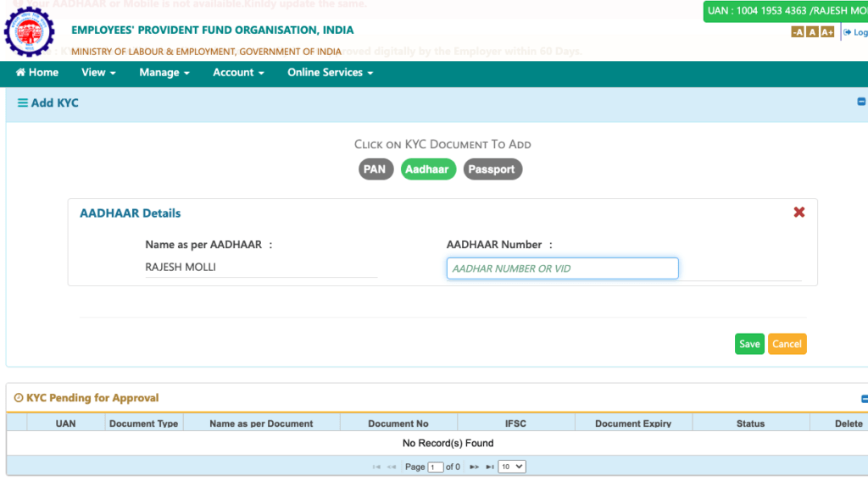Screen dimensions: 868x481
Task: Go to Home in navigation bar
Action: pyautogui.click(x=37, y=73)
